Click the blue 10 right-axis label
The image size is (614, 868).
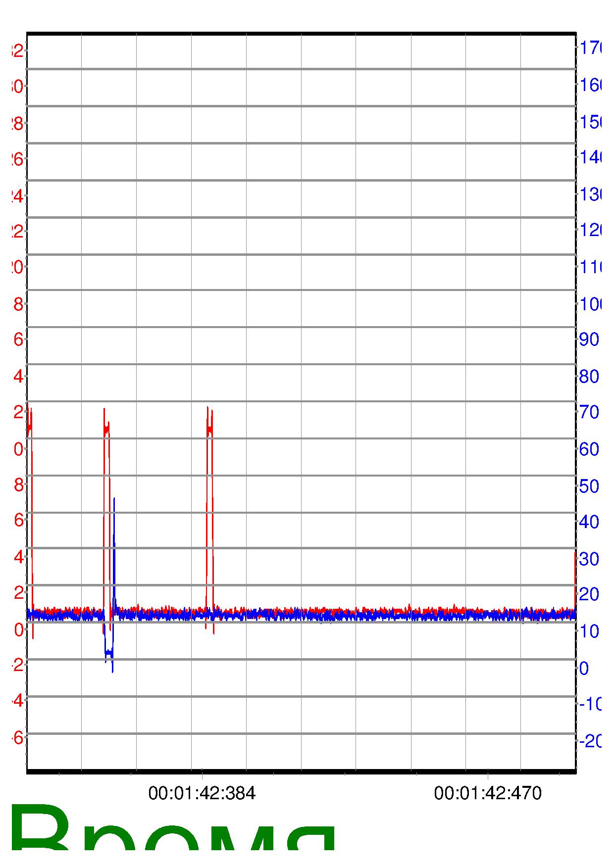(x=589, y=631)
